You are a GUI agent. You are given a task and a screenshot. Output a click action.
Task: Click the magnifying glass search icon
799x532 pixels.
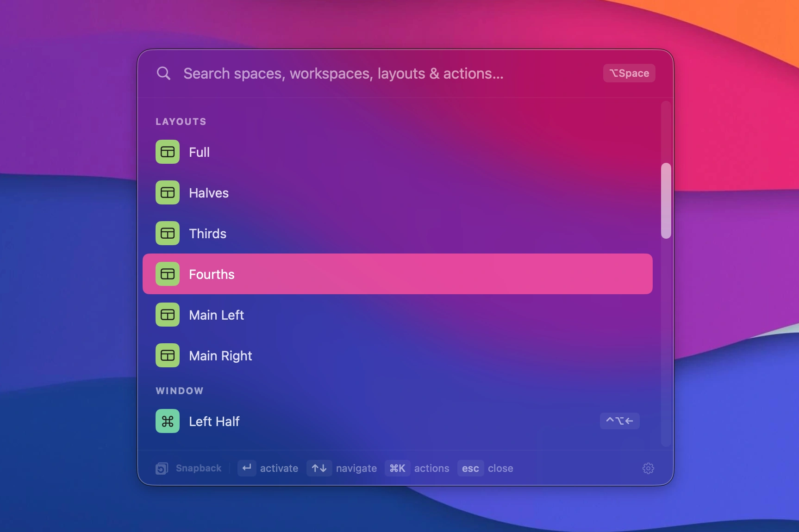tap(163, 73)
